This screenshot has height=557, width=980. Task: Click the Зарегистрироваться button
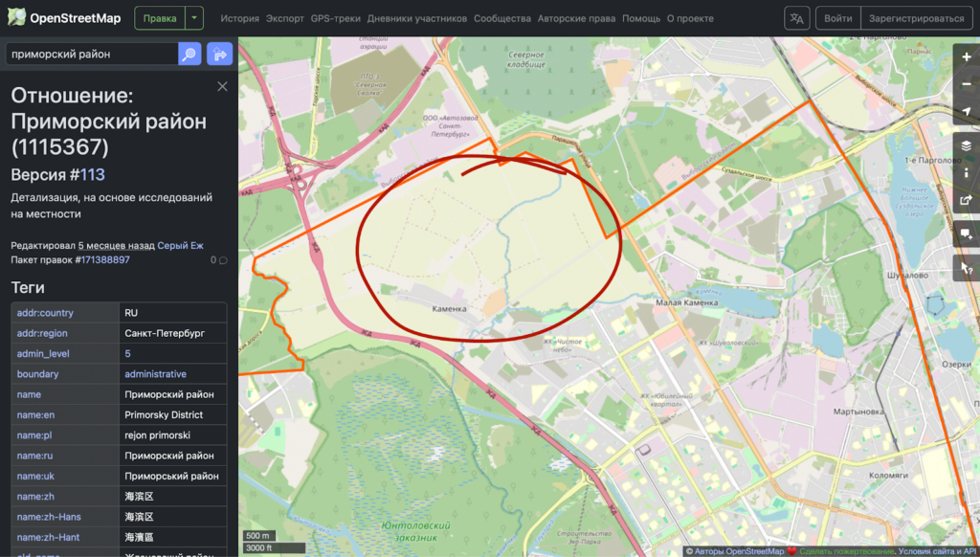[916, 18]
